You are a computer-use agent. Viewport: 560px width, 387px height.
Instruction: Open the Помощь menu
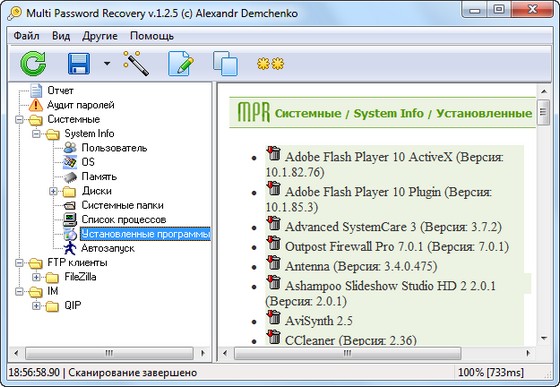point(152,36)
